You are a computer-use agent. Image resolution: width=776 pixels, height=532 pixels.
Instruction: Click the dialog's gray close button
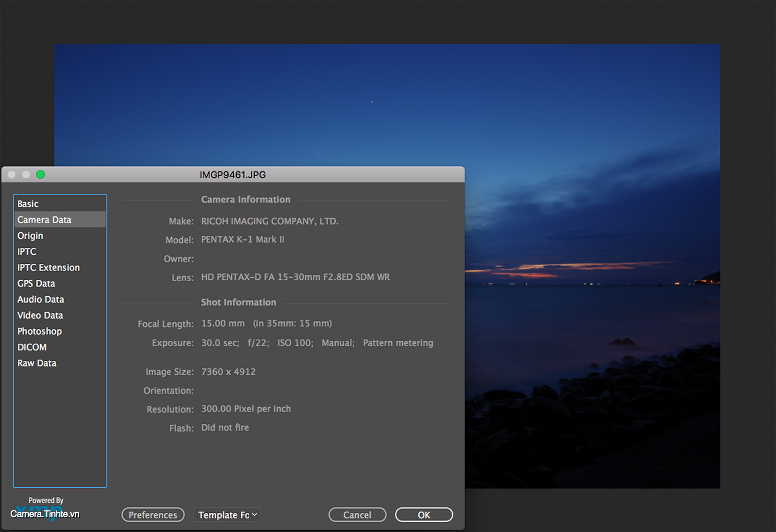click(x=12, y=174)
